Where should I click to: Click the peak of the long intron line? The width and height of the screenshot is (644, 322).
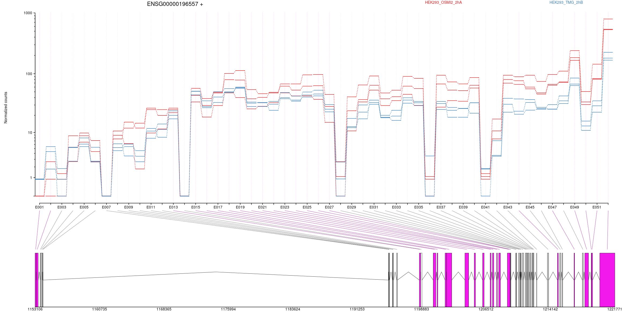point(216,272)
